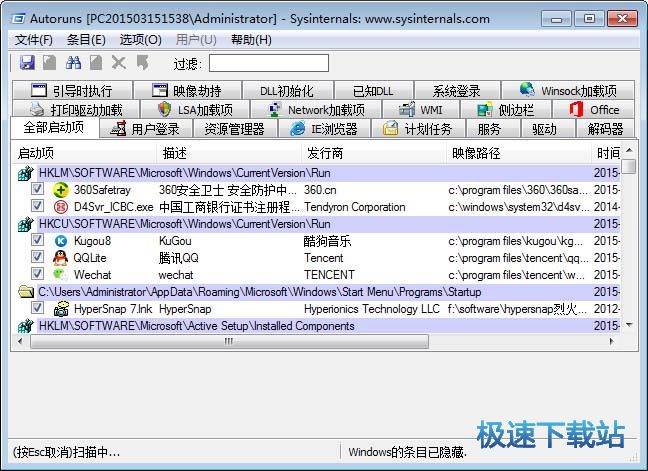The height and width of the screenshot is (471, 648).
Task: Click the 360Safetray entry icon
Action: tap(61, 190)
